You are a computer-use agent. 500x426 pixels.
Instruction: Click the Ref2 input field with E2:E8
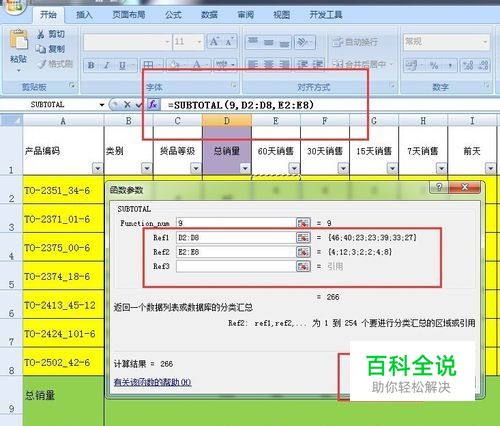(236, 252)
